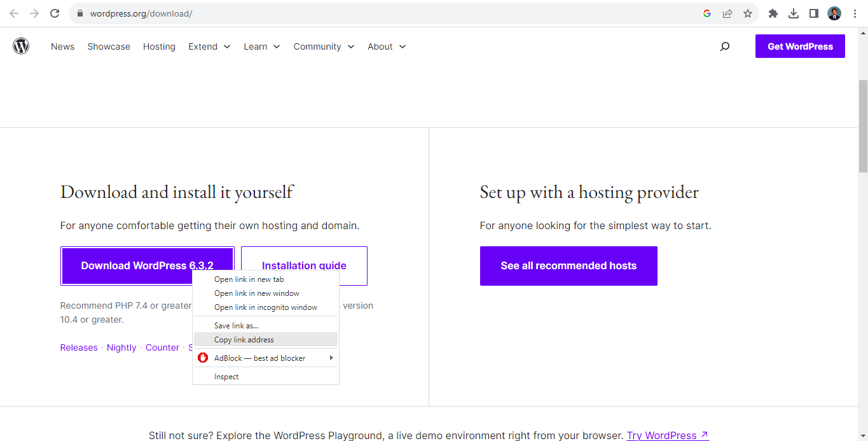Image resolution: width=868 pixels, height=441 pixels.
Task: Open Chrome three-dot menu
Action: click(x=854, y=13)
